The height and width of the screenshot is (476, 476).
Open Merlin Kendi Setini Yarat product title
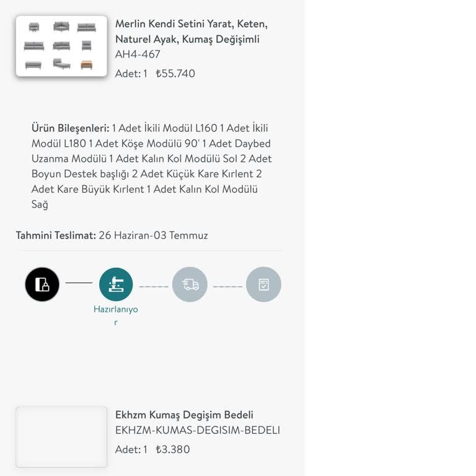(192, 31)
